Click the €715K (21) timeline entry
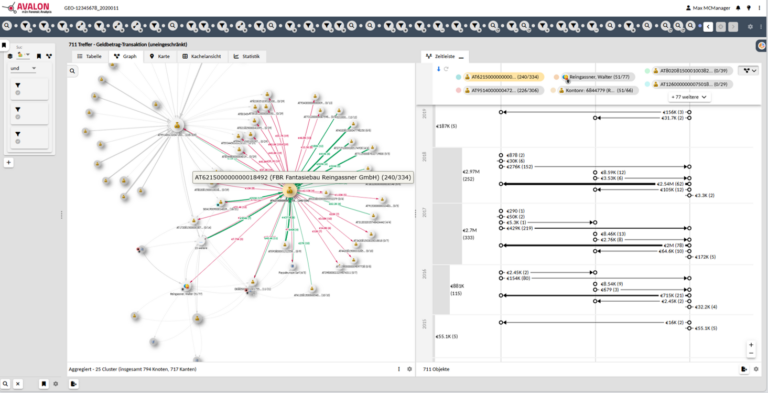Screen dimensions: 768x393 click(673, 295)
